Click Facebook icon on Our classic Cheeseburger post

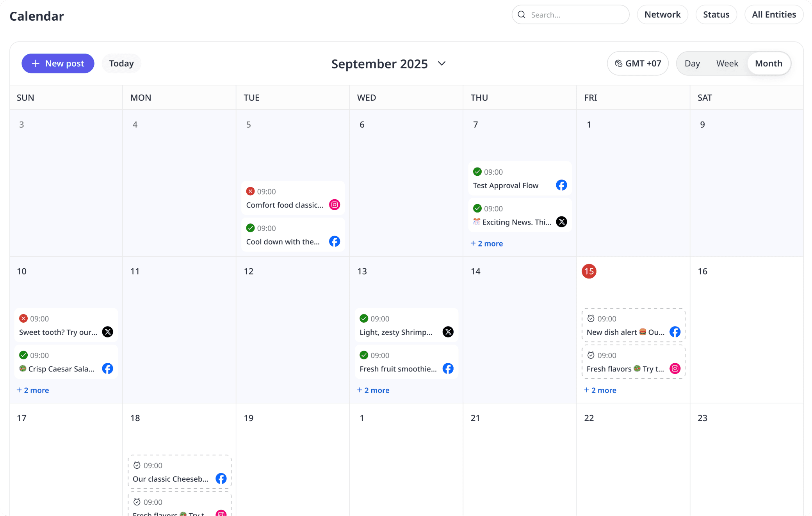coord(221,479)
